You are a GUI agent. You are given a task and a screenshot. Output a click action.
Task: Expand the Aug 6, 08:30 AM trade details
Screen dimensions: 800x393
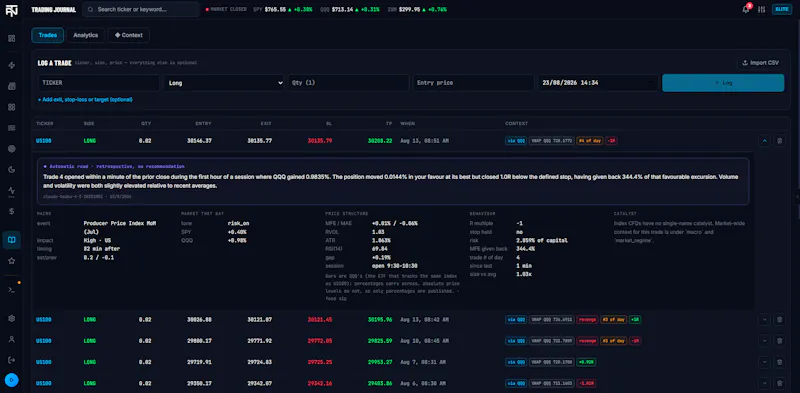(764, 383)
